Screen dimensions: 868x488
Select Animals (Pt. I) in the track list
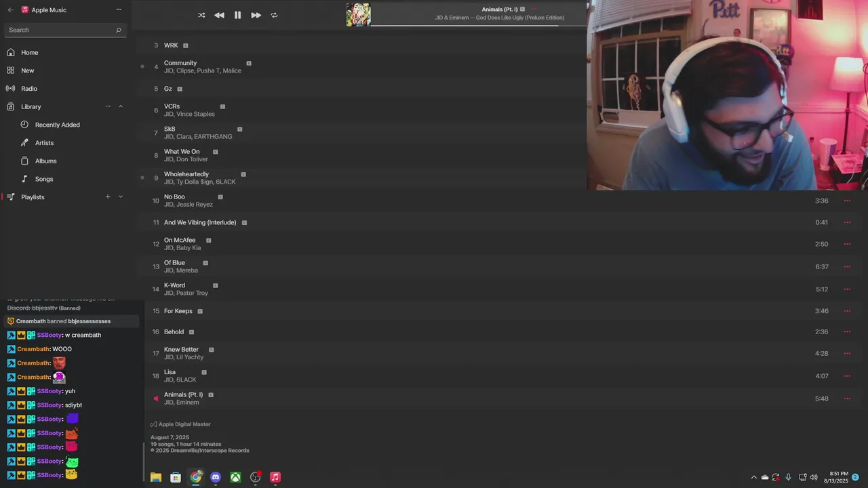coord(183,394)
